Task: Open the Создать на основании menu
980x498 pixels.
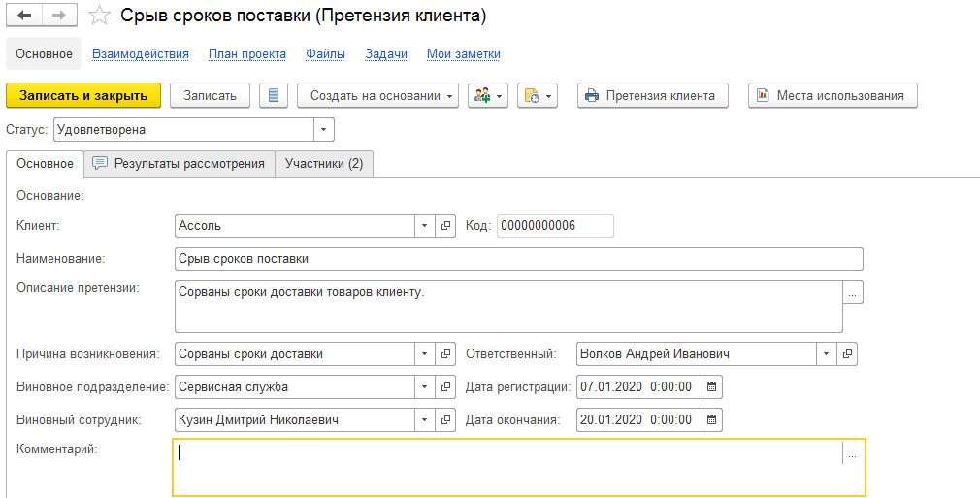Action: tap(377, 95)
